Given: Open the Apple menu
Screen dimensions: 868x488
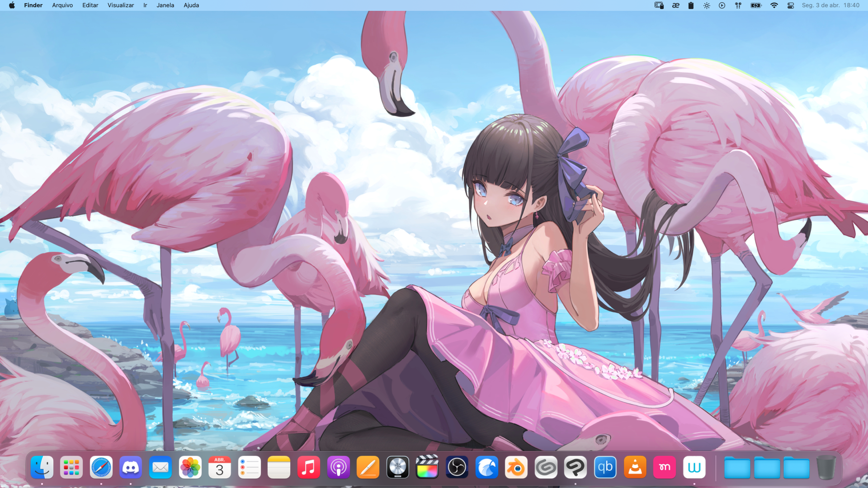Looking at the screenshot, I should coord(12,5).
